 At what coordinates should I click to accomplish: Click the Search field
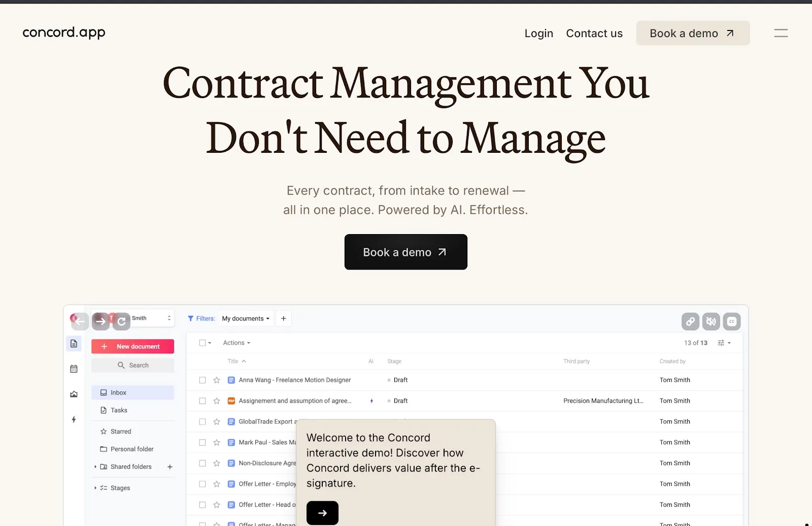tap(132, 365)
